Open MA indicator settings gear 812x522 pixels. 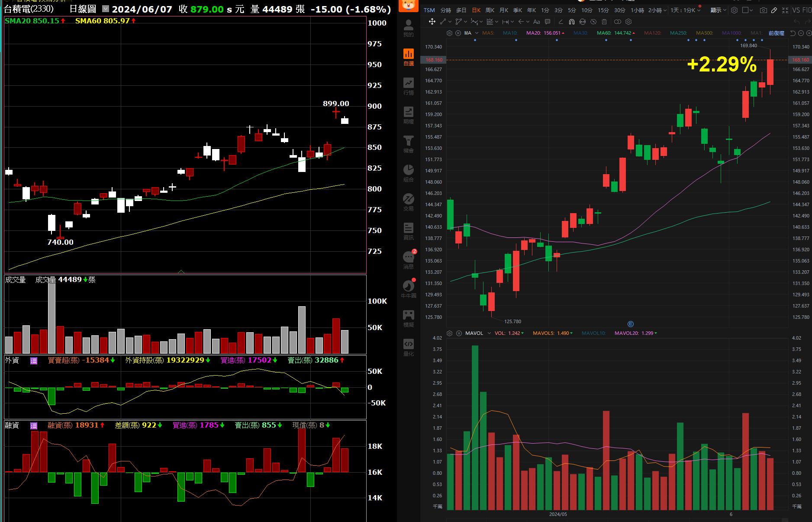point(450,33)
